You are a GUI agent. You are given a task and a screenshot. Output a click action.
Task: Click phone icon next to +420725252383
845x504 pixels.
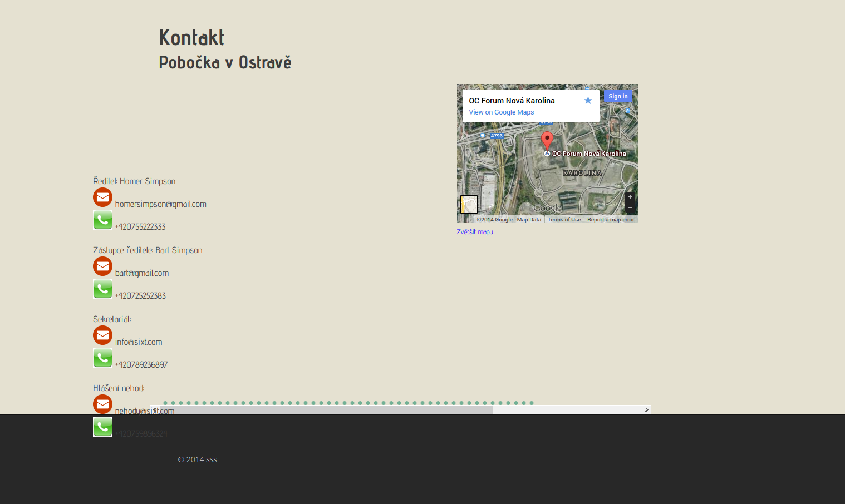point(102,289)
